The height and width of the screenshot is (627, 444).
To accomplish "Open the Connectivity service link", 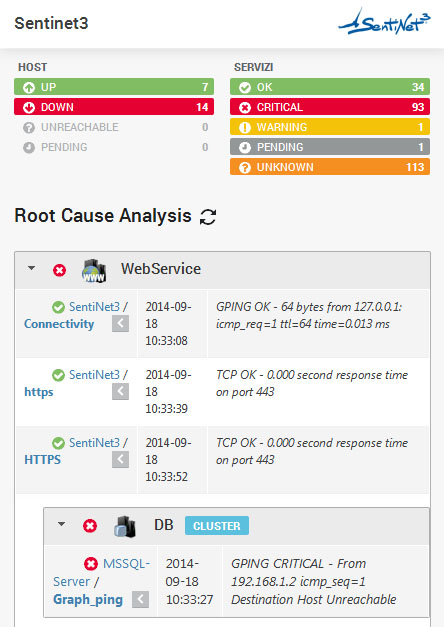I will point(59,324).
